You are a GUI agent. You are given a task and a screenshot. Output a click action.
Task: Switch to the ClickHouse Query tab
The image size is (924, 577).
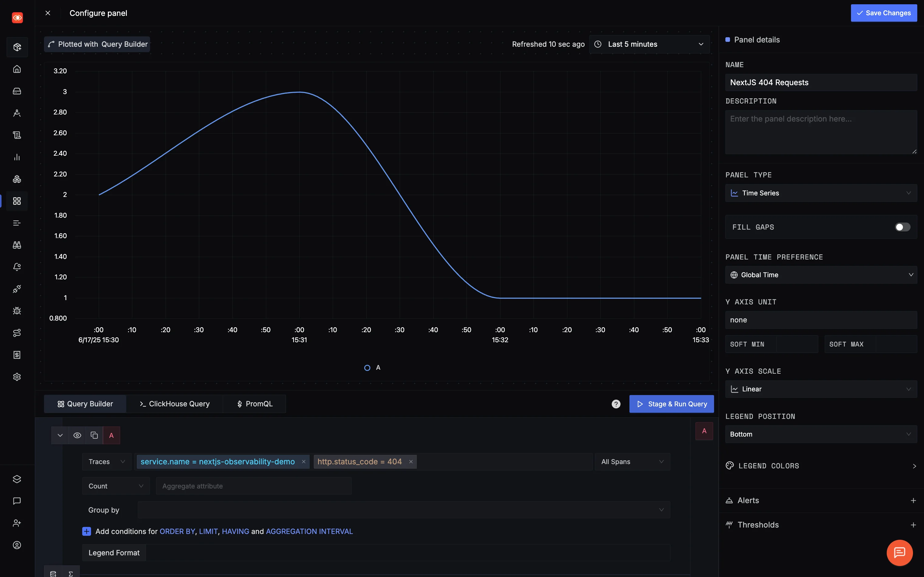(174, 404)
